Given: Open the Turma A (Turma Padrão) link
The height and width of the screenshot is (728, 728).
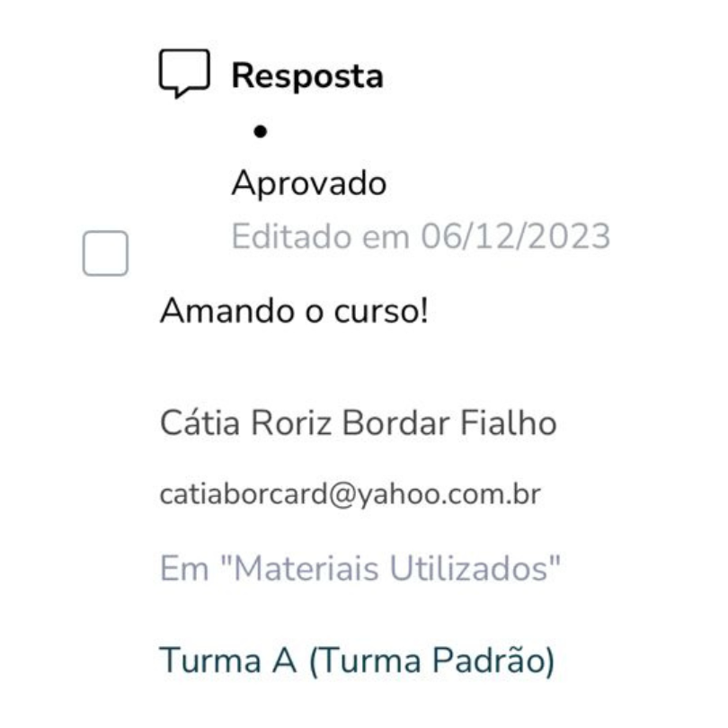Looking at the screenshot, I should point(357,661).
